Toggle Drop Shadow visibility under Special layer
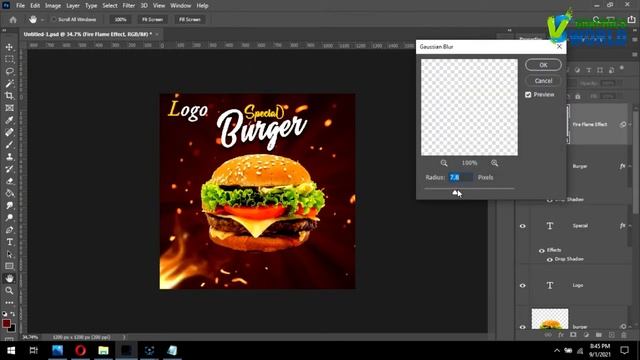 tap(550, 260)
